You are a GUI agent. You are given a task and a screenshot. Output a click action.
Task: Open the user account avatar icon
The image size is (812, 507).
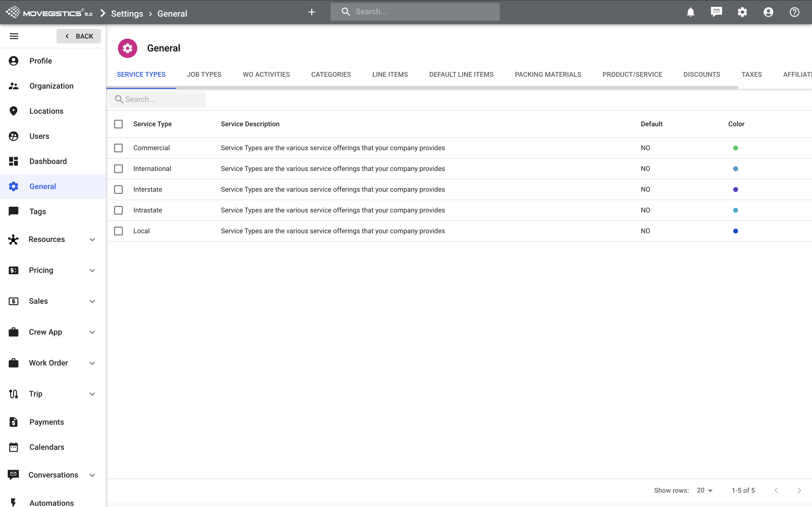768,12
